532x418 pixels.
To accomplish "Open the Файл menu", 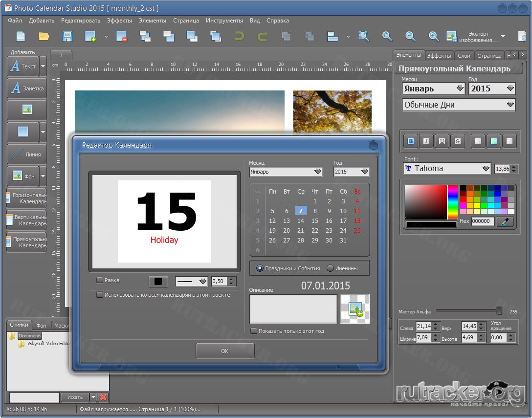I will (15, 21).
